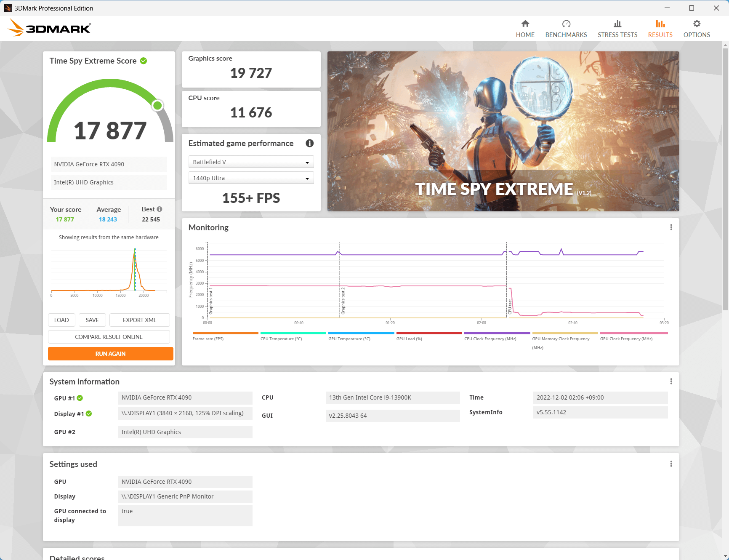Click the SAVE button
The image size is (729, 560).
(x=92, y=320)
